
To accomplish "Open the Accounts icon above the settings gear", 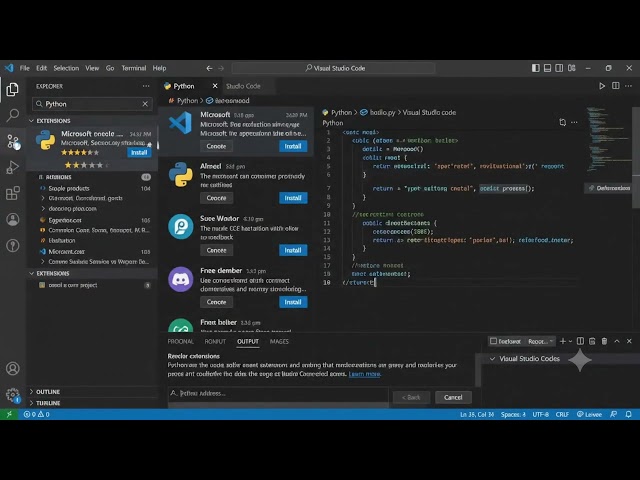I will click(x=13, y=369).
